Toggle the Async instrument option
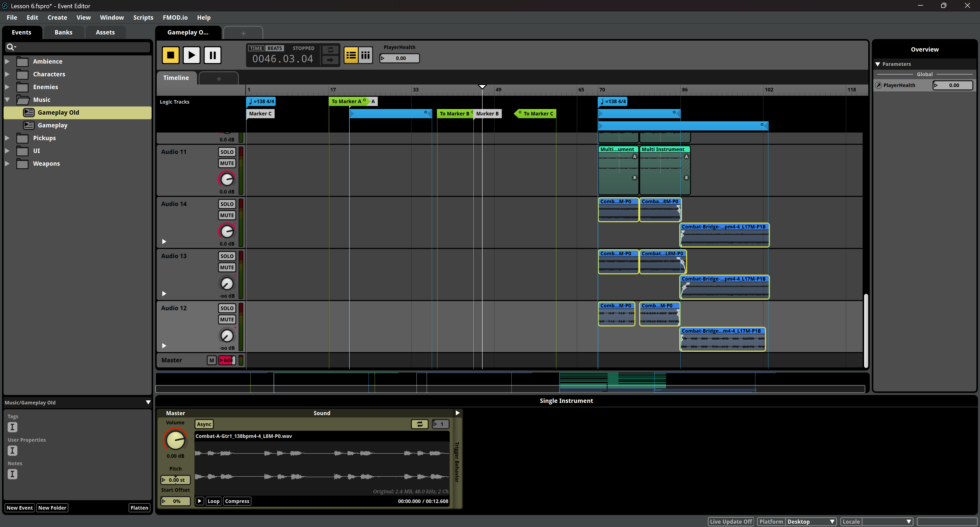 click(204, 424)
